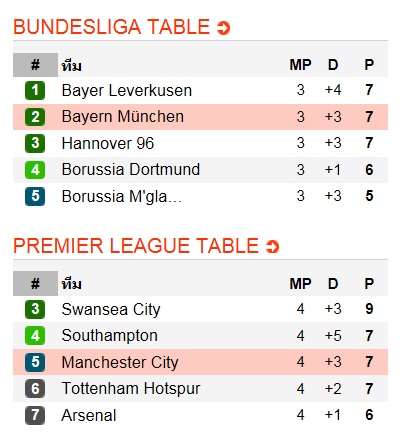The image size is (413, 439).
Task: Click the MP column header in Bundesliga table
Action: [x=300, y=65]
